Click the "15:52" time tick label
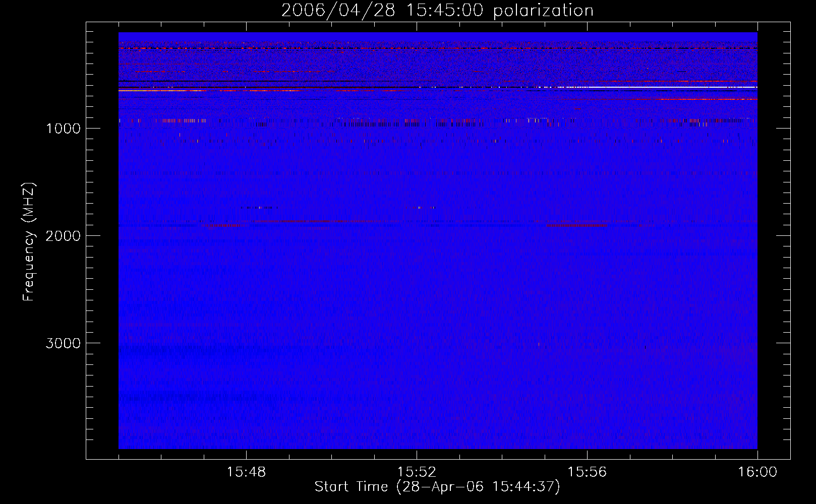This screenshot has height=504, width=816. tap(417, 472)
